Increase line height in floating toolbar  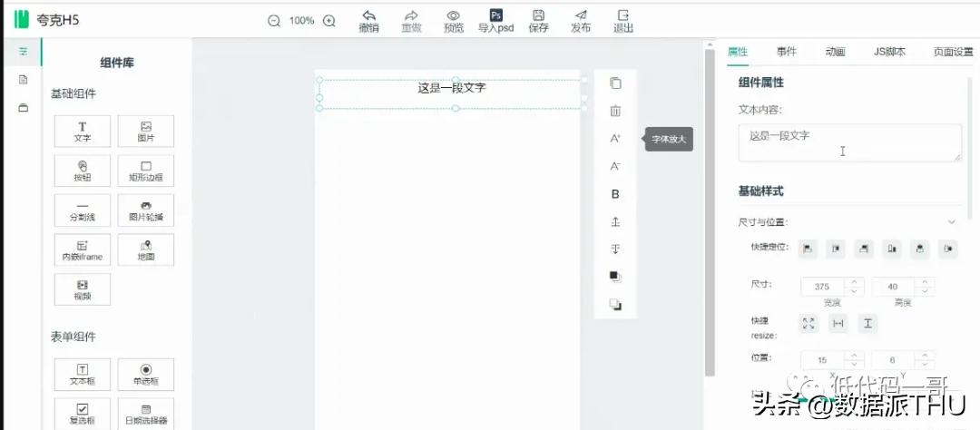(615, 222)
